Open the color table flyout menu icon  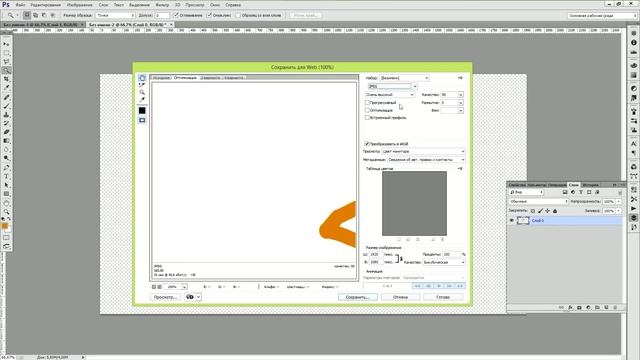coord(460,169)
